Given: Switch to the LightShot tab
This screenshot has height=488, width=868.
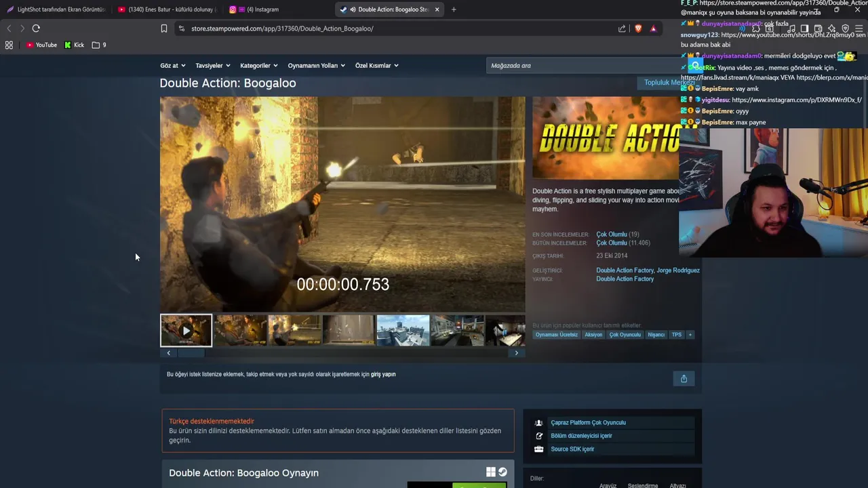Looking at the screenshot, I should [x=56, y=9].
